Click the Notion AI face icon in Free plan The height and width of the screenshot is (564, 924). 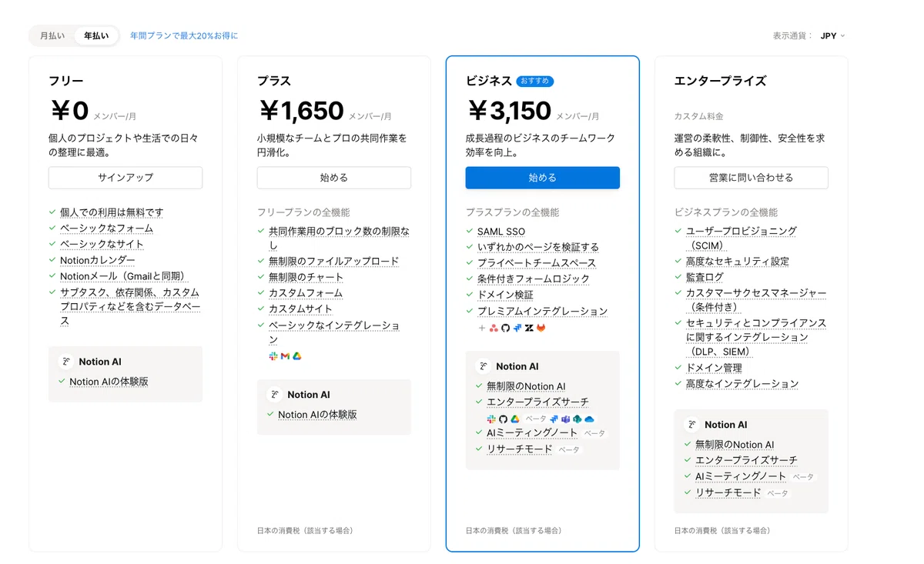pos(65,362)
